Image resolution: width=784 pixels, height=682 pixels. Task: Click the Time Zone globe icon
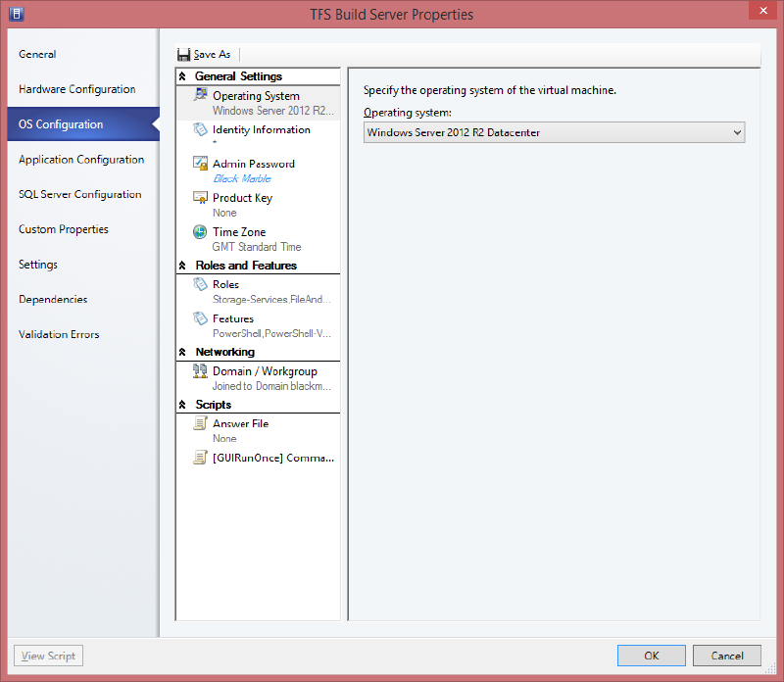(x=200, y=232)
